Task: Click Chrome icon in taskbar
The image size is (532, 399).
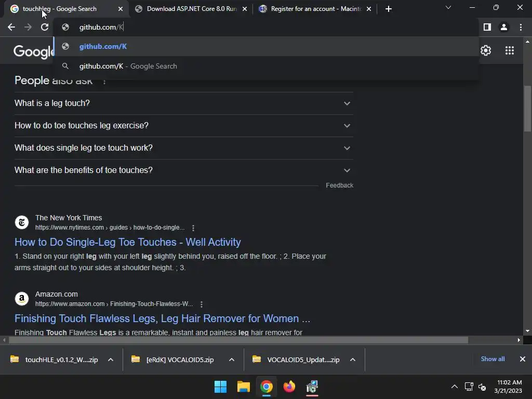Action: click(267, 387)
